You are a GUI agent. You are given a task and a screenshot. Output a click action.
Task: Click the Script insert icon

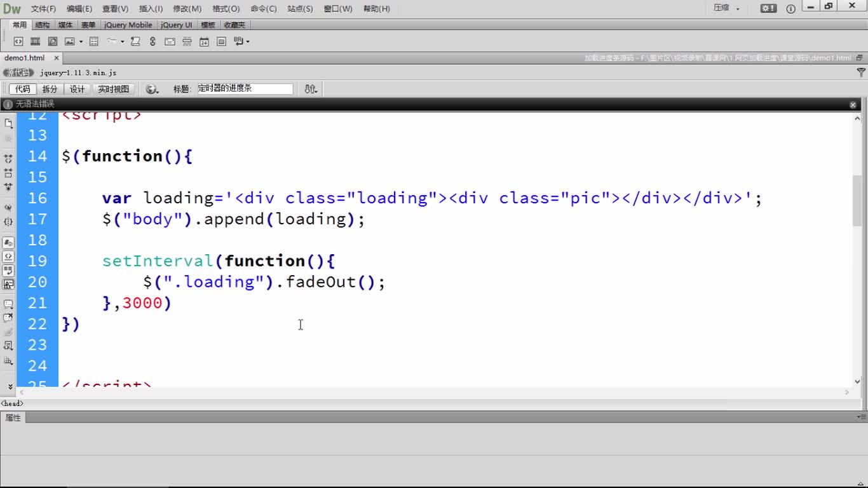(x=135, y=41)
